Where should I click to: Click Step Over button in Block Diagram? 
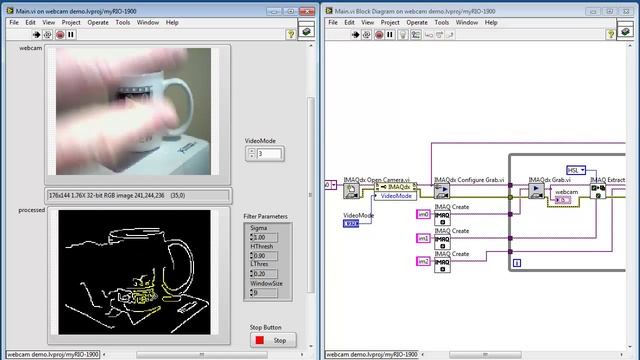click(439, 35)
